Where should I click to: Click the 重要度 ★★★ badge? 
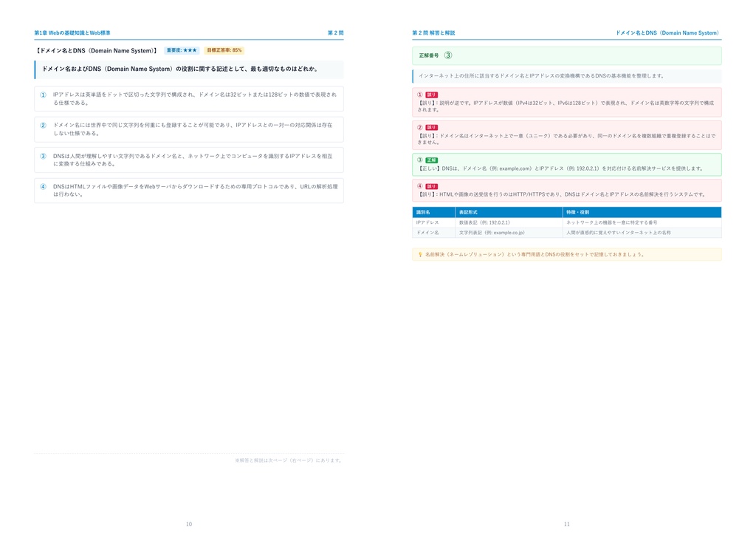[x=182, y=50]
